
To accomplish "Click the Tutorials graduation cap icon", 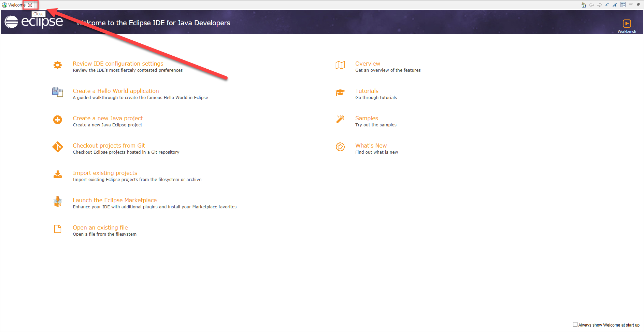I will pyautogui.click(x=340, y=92).
